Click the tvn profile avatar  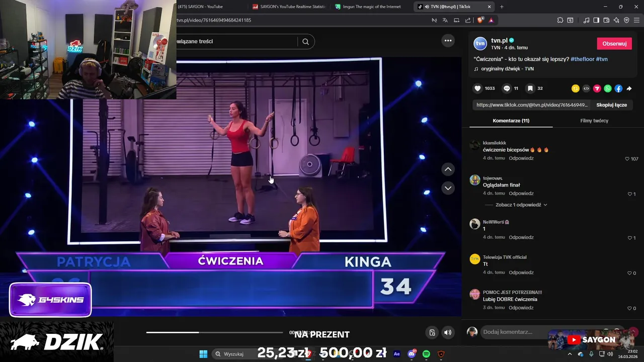coord(480,44)
